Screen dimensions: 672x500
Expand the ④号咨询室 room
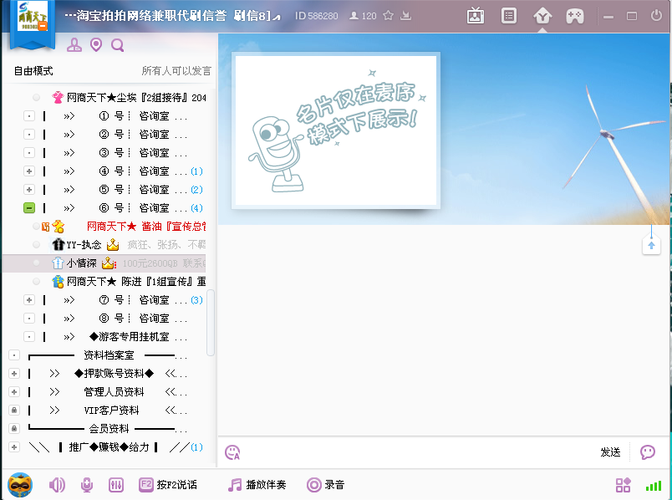[29, 171]
